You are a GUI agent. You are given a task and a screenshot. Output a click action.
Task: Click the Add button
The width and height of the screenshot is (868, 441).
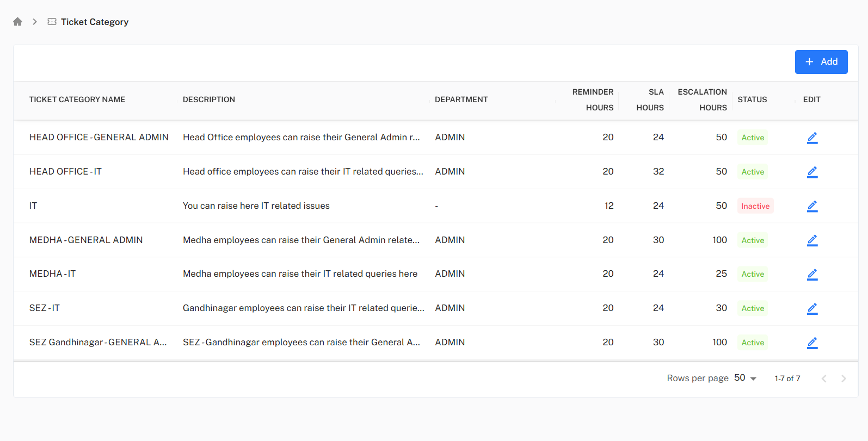click(x=821, y=62)
